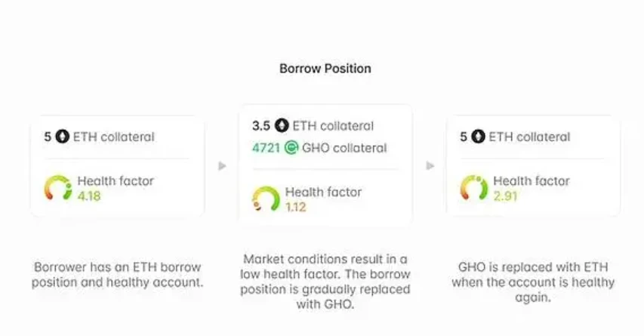Click the third card's 5 ETH collateral label

[x=515, y=137]
